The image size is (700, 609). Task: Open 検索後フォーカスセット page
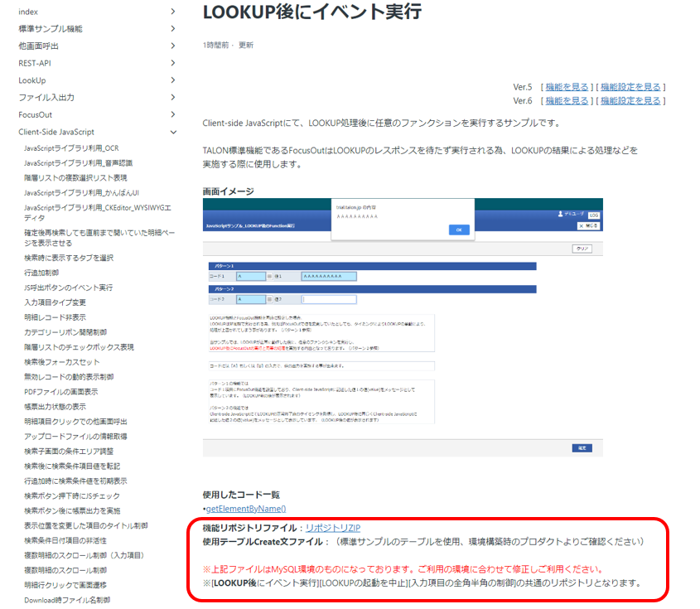(x=61, y=361)
